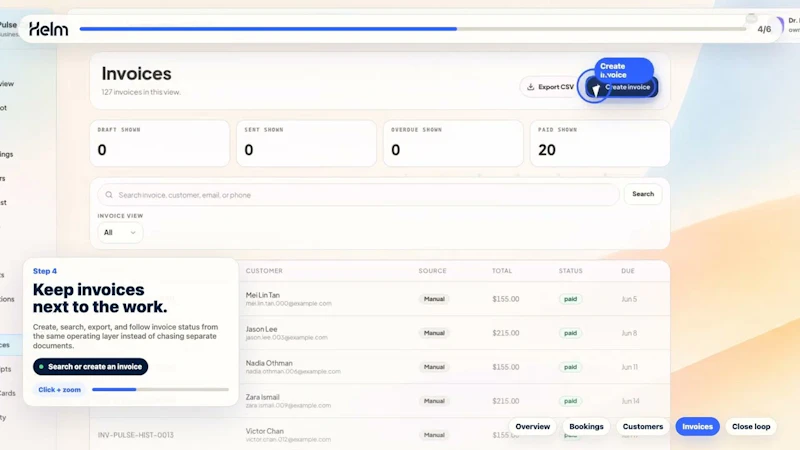Click paid status badge in Nadia Othman row
This screenshot has height=450, width=800.
coord(570,367)
